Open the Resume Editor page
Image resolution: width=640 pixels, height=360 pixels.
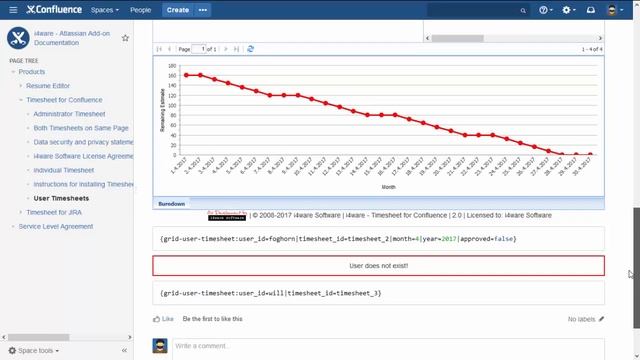click(x=48, y=86)
